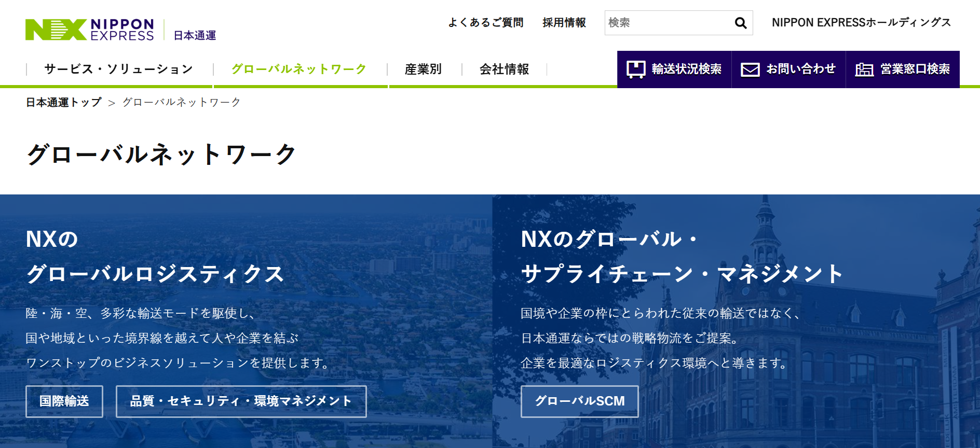
Task: Click the お問い合わせ button text
Action: point(801,69)
